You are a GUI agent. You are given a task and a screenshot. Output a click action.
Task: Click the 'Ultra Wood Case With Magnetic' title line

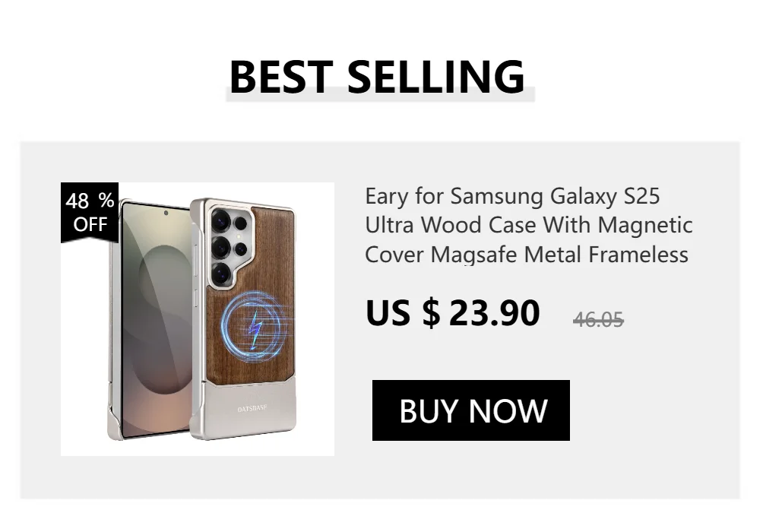coord(528,225)
